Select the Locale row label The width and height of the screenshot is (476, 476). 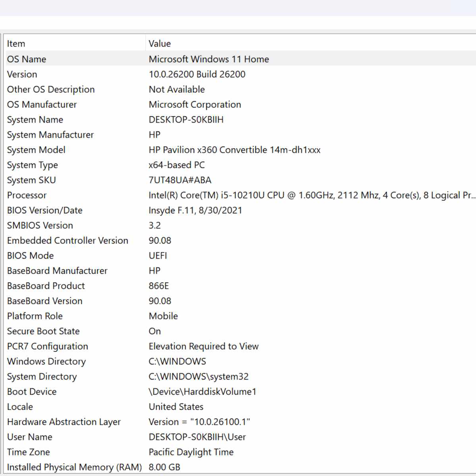coord(20,407)
